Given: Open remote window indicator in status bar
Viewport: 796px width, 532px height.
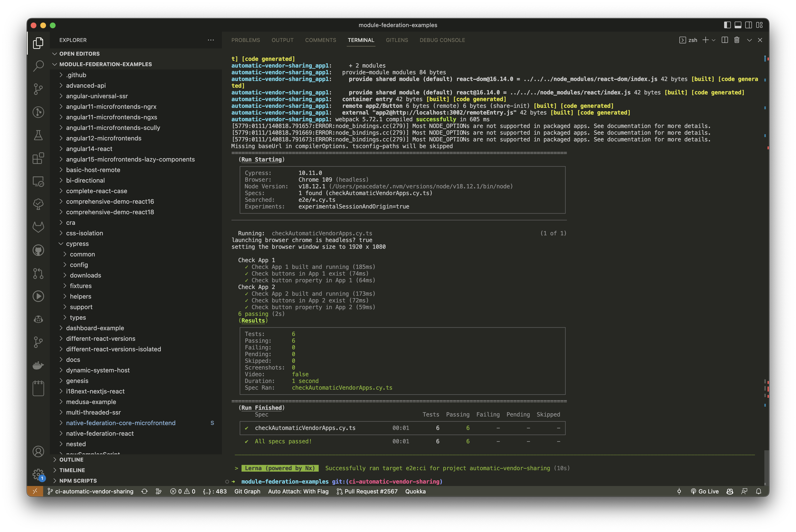Looking at the screenshot, I should (35, 491).
